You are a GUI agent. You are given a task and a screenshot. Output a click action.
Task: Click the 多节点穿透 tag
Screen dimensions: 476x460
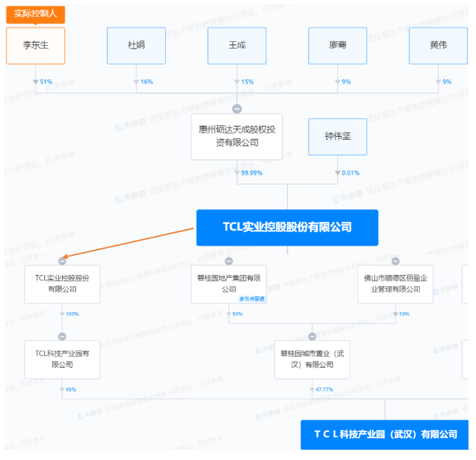pyautogui.click(x=251, y=299)
